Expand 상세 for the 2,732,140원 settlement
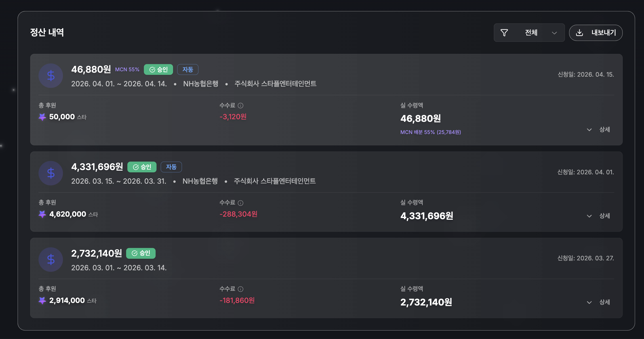This screenshot has height=339, width=644. (598, 302)
